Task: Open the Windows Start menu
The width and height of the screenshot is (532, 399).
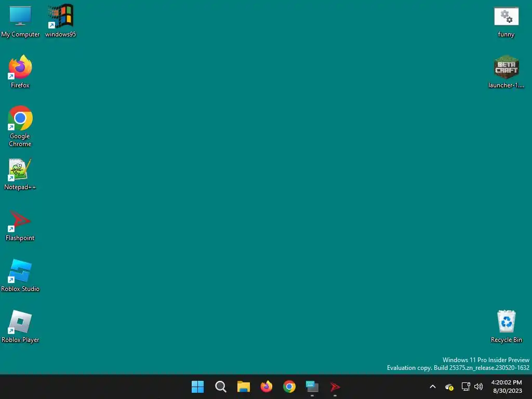Action: (x=197, y=387)
